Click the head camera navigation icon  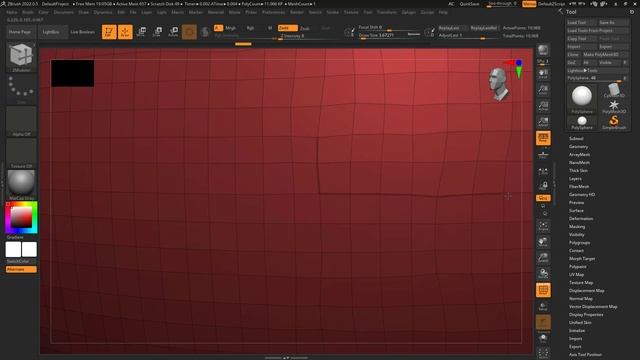click(499, 84)
